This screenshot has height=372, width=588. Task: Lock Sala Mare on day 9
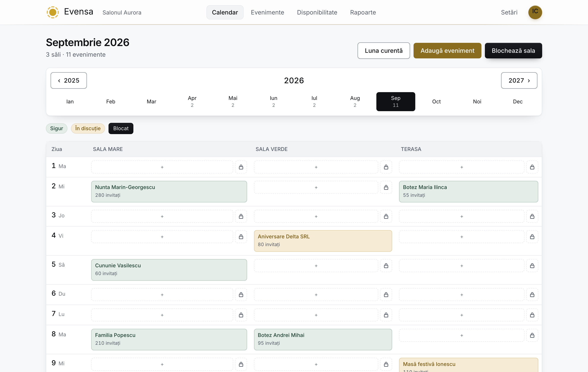coord(241,364)
